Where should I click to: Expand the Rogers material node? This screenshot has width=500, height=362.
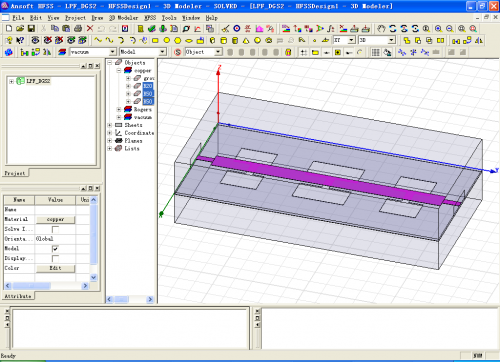(119, 109)
